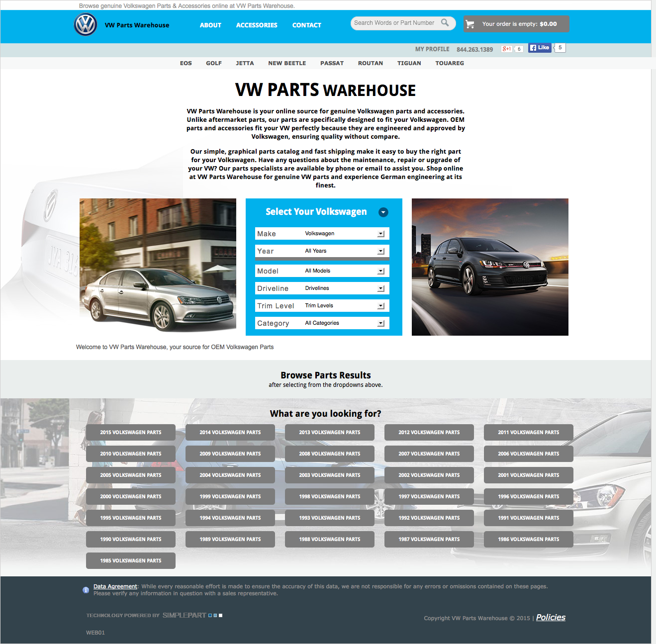Click the VW logo in the header
Viewport: 656px width, 644px height.
point(85,23)
